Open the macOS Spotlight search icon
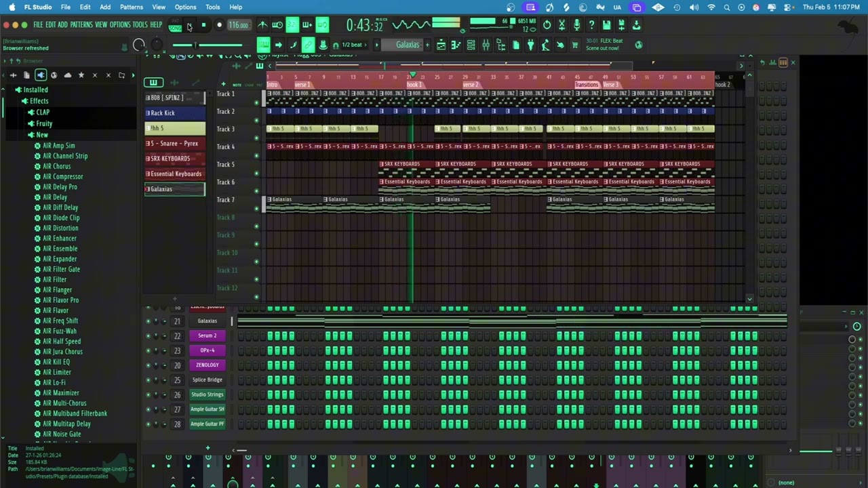The width and height of the screenshot is (868, 488). [x=726, y=7]
